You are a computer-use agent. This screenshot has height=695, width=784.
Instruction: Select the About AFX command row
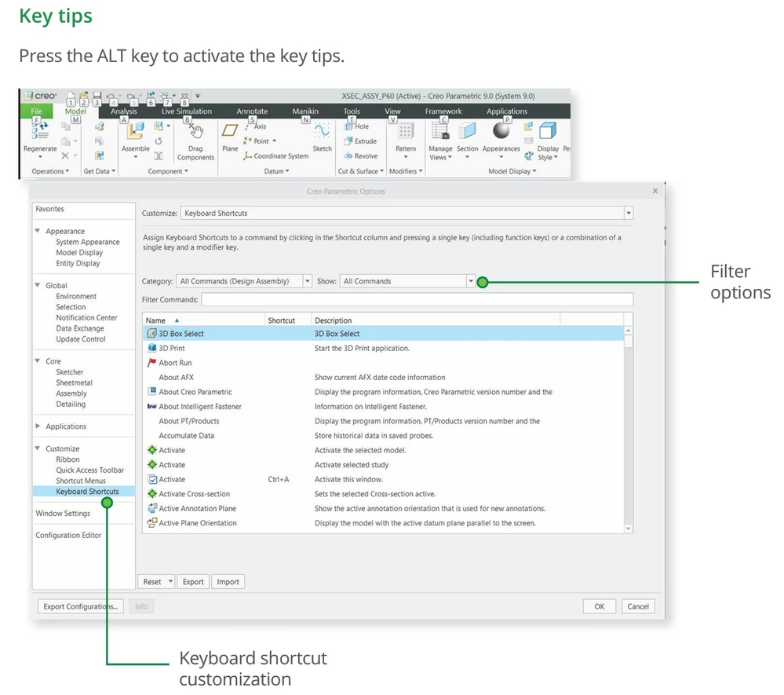coord(384,377)
